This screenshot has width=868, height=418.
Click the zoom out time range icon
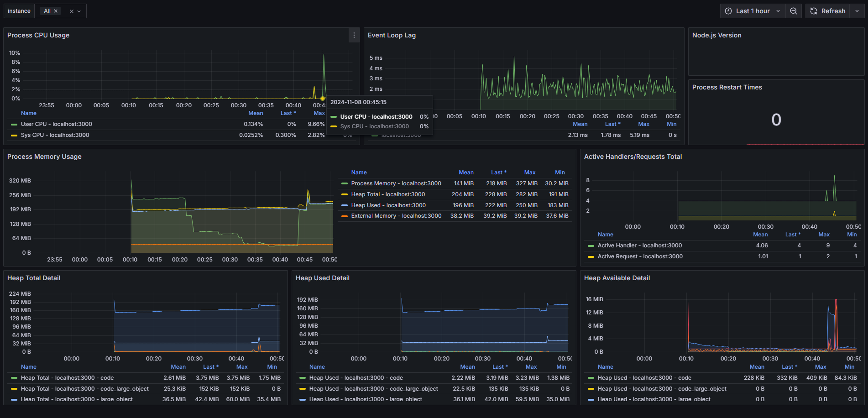pos(794,11)
